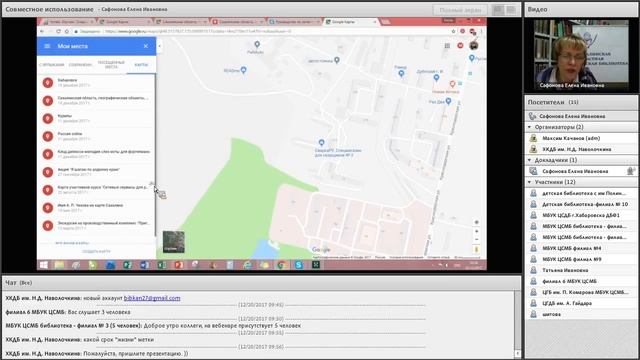Viewport: 640px width, 360px height.
Task: Open Skype from the taskbar
Action: click(298, 265)
